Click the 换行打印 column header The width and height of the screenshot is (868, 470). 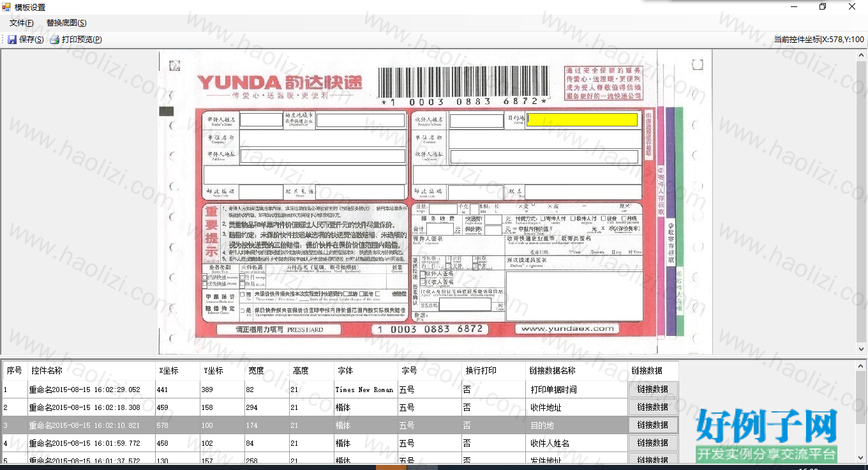coord(493,370)
